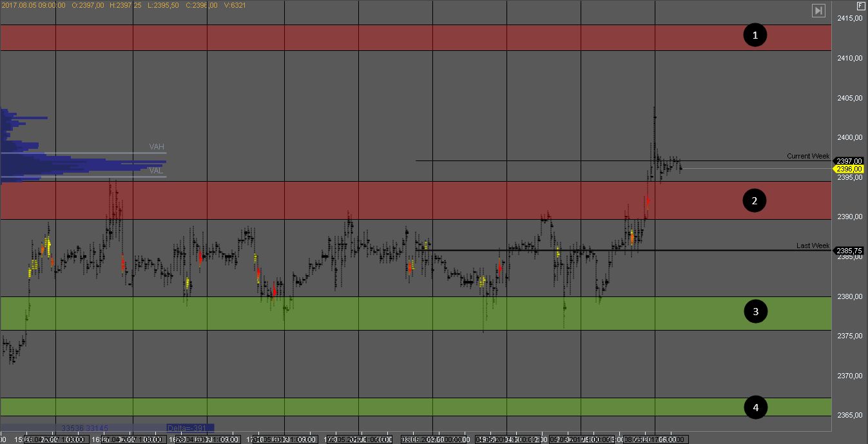This screenshot has height=444, width=868.
Task: Select the bottom green zone near 2365
Action: 387,407
